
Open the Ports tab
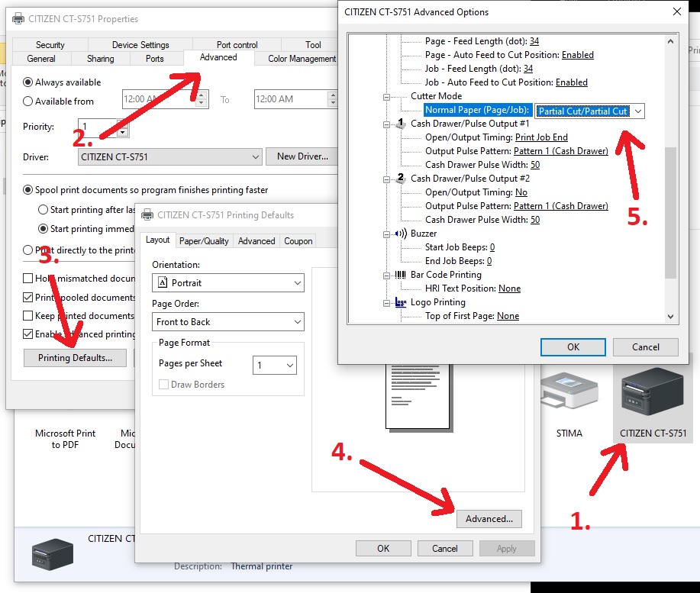click(x=155, y=59)
